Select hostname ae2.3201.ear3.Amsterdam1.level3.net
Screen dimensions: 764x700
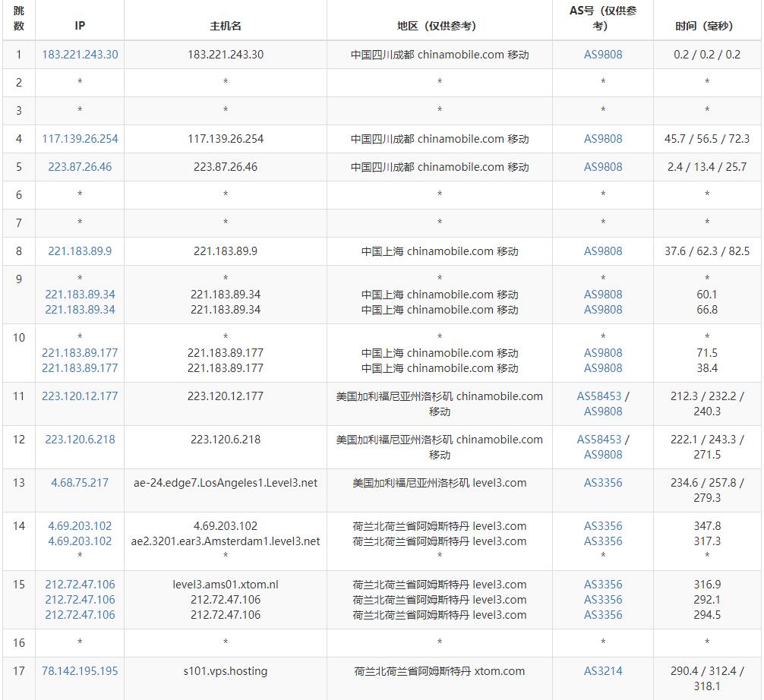coord(226,541)
